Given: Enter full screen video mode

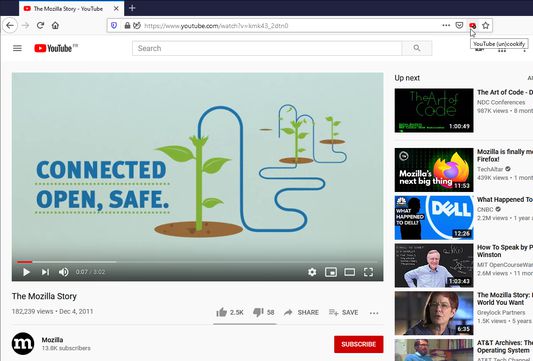Looking at the screenshot, I should 368,272.
